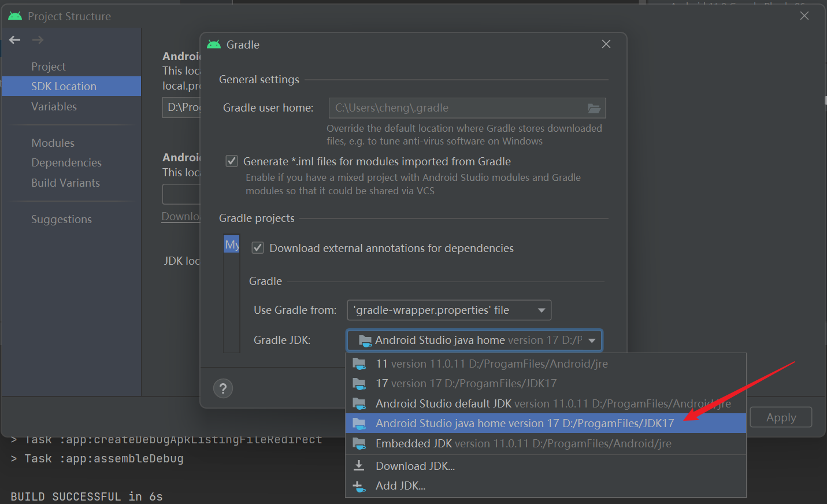
Task: Click the Gradle user home path field
Action: pyautogui.click(x=467, y=108)
